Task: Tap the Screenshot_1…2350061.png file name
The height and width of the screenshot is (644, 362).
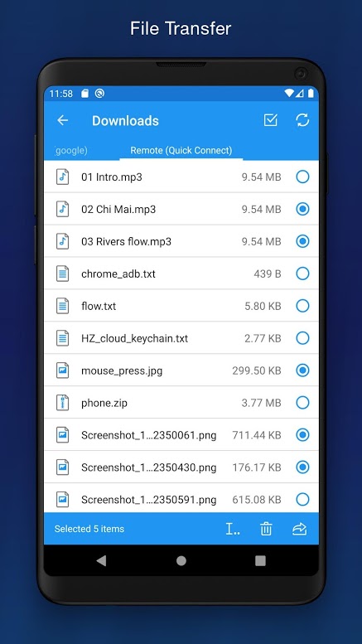Action: [x=148, y=435]
